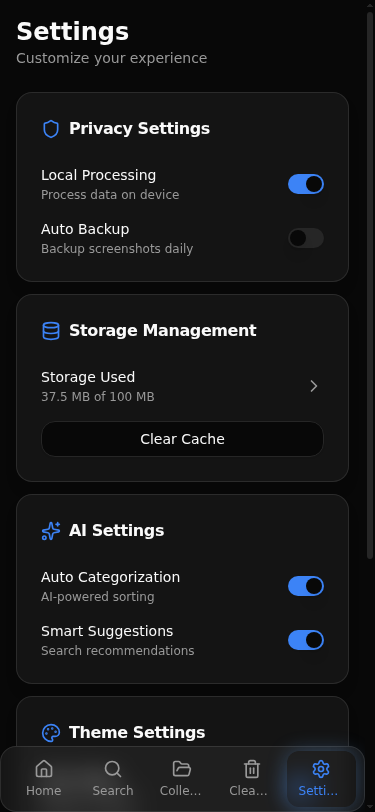
Task: Open Home from the house icon
Action: pos(44,769)
